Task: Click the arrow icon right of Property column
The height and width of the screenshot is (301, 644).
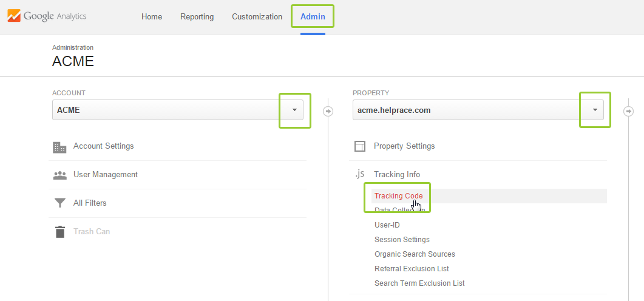Action: 629,111
